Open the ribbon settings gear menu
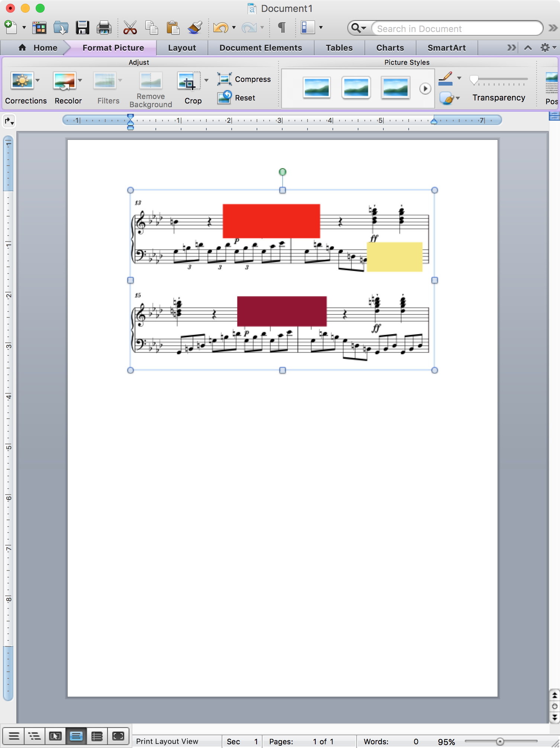 point(548,48)
